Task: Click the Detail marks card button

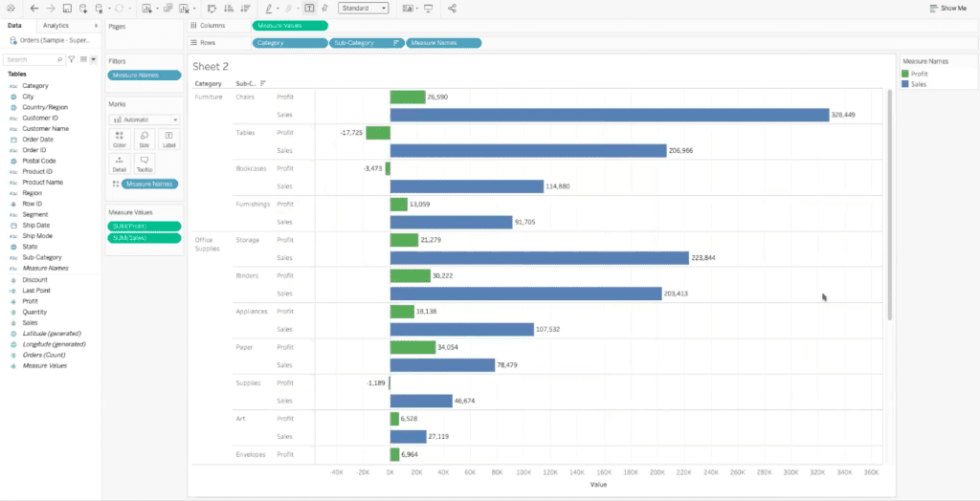Action: 120,163
